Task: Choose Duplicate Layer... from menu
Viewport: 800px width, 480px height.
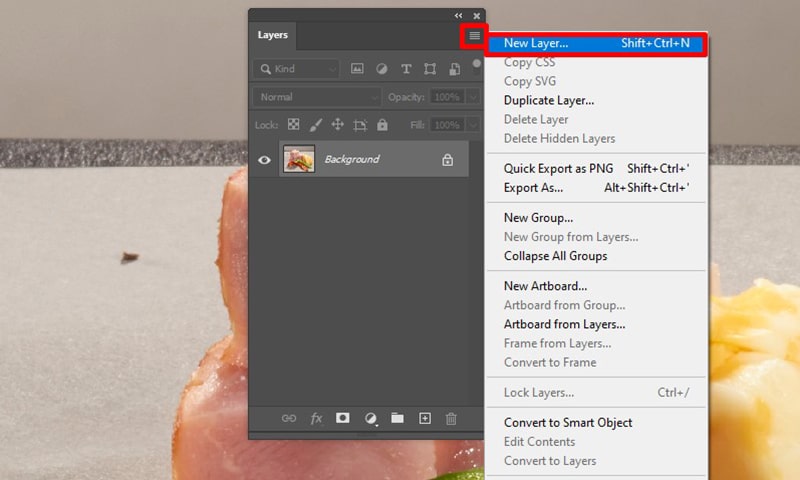Action: click(596, 100)
